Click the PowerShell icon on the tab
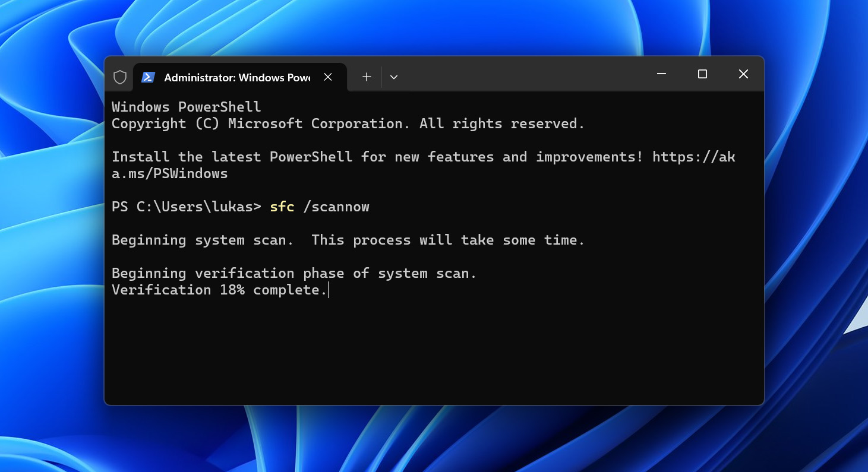The height and width of the screenshot is (472, 868). [x=148, y=77]
